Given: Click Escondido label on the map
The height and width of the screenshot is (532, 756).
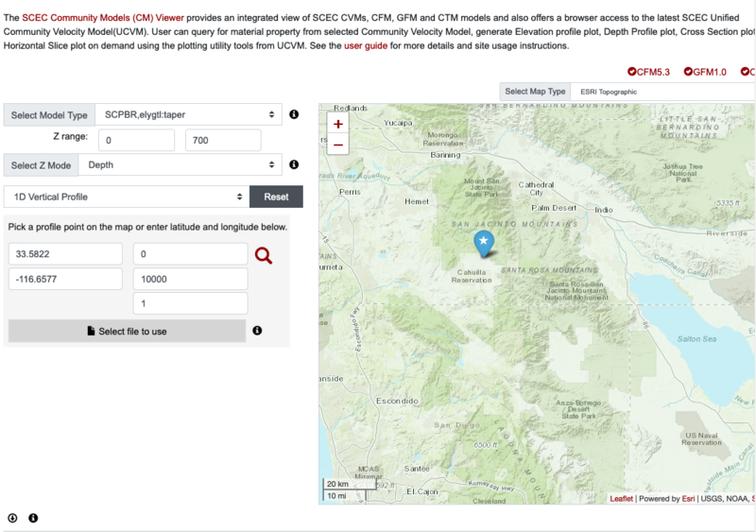Looking at the screenshot, I should click(x=397, y=401).
